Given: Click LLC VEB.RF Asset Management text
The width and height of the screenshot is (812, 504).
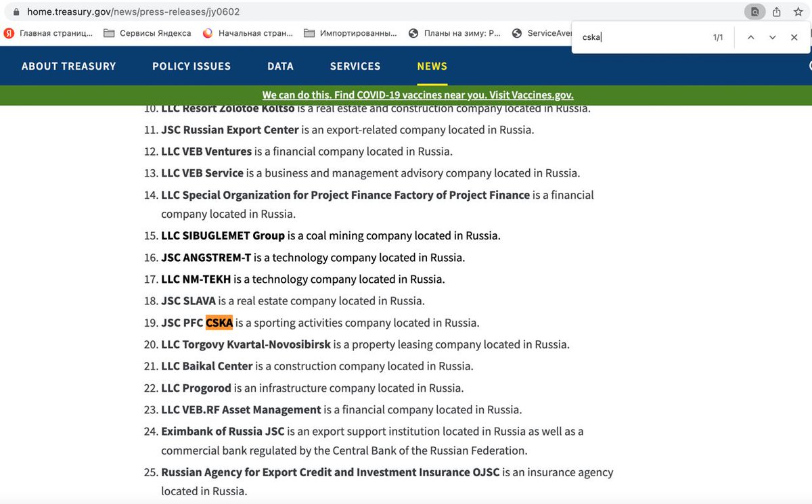Looking at the screenshot, I should pyautogui.click(x=241, y=410).
